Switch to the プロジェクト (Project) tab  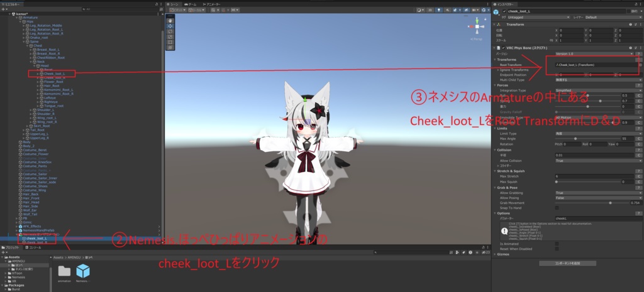(x=12, y=247)
